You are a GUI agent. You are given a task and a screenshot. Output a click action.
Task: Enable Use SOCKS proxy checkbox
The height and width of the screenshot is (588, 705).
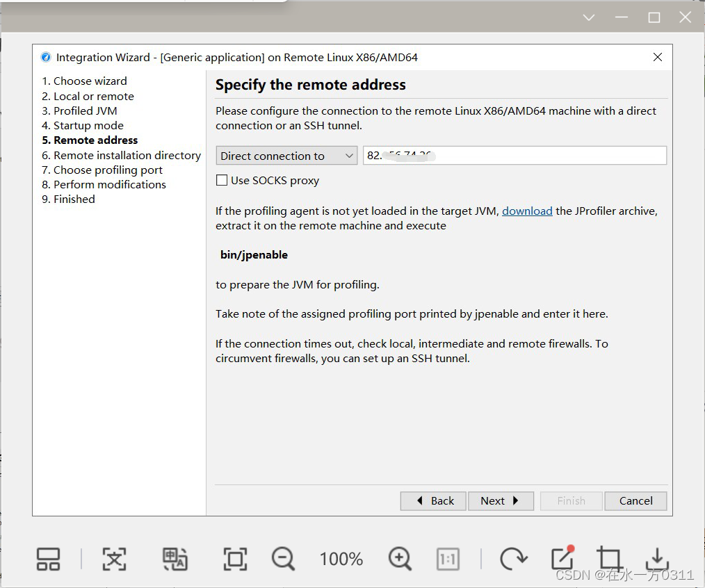click(222, 180)
